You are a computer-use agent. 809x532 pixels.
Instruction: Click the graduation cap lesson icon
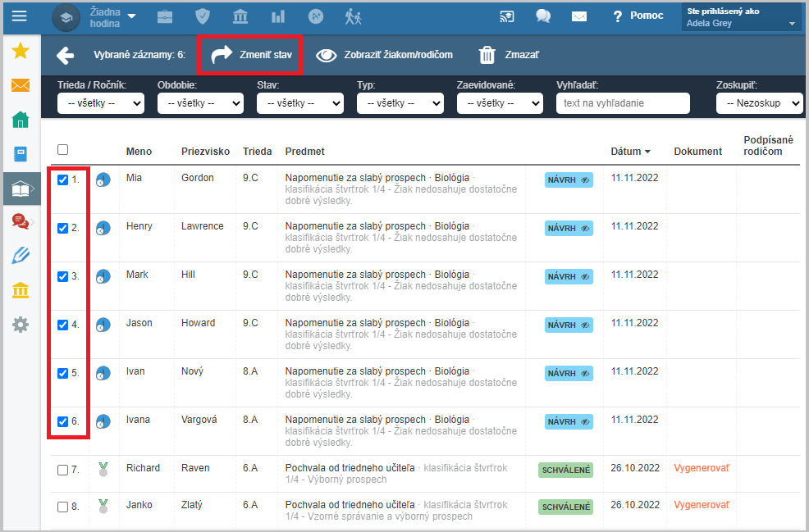click(66, 17)
